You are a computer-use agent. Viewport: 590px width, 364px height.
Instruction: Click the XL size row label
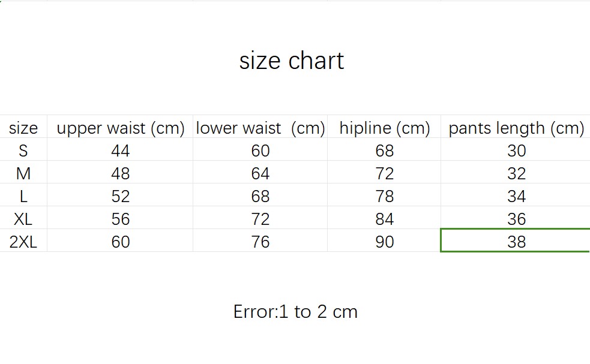tap(23, 218)
